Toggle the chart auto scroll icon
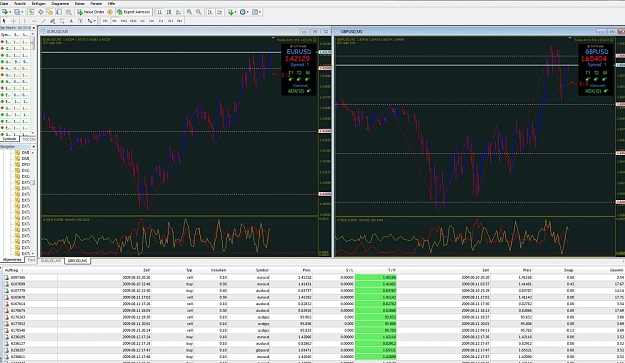625x363 pixels. coord(210,12)
